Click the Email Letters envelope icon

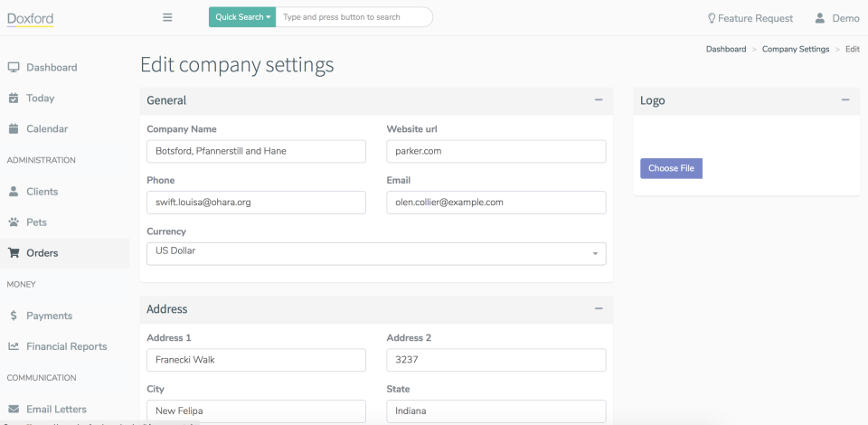click(x=14, y=410)
